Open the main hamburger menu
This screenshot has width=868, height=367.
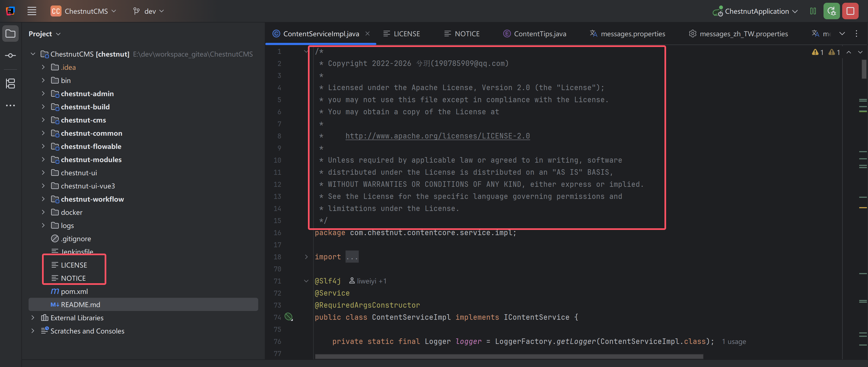coord(32,11)
